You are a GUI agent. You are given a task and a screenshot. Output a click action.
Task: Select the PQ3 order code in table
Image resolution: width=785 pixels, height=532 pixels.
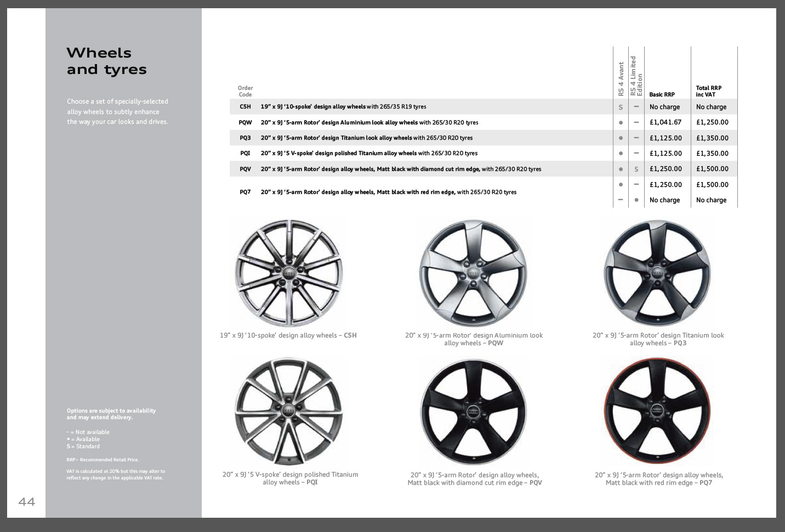[x=245, y=138]
